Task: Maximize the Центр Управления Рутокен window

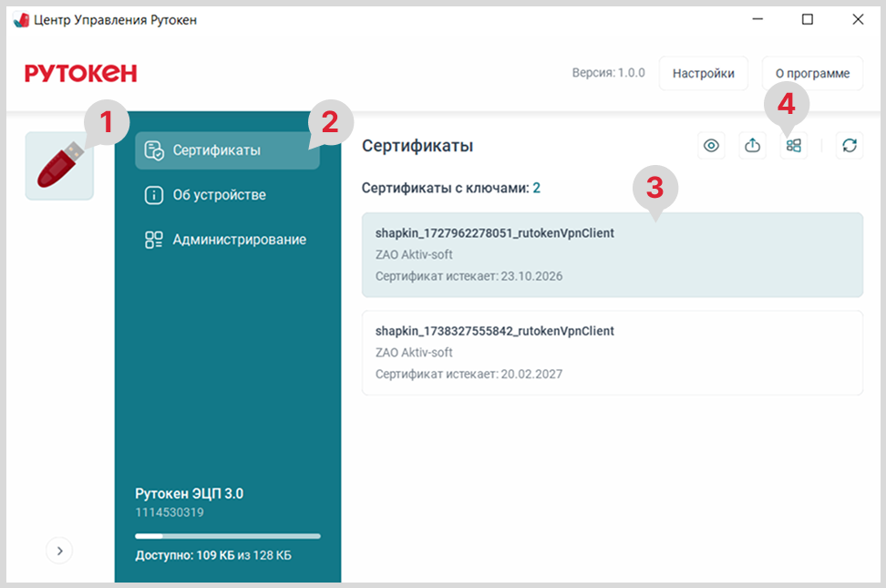Action: pyautogui.click(x=807, y=20)
